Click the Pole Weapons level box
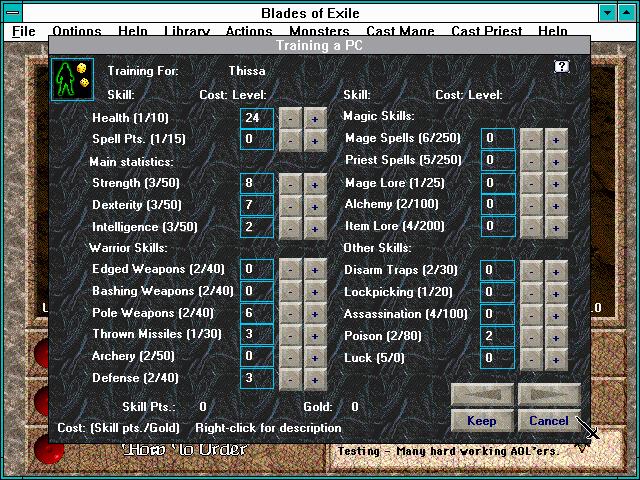 257,313
